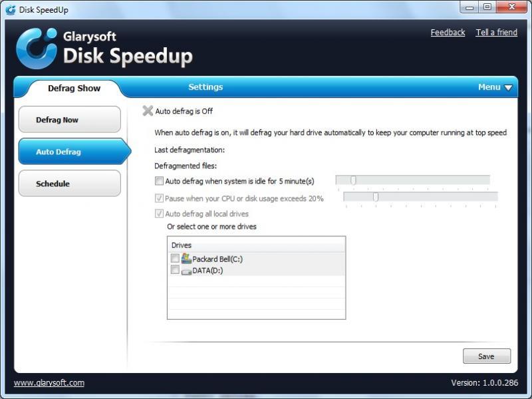Select the Packard Bell(C:) drive row text
532x399 pixels.
click(217, 259)
